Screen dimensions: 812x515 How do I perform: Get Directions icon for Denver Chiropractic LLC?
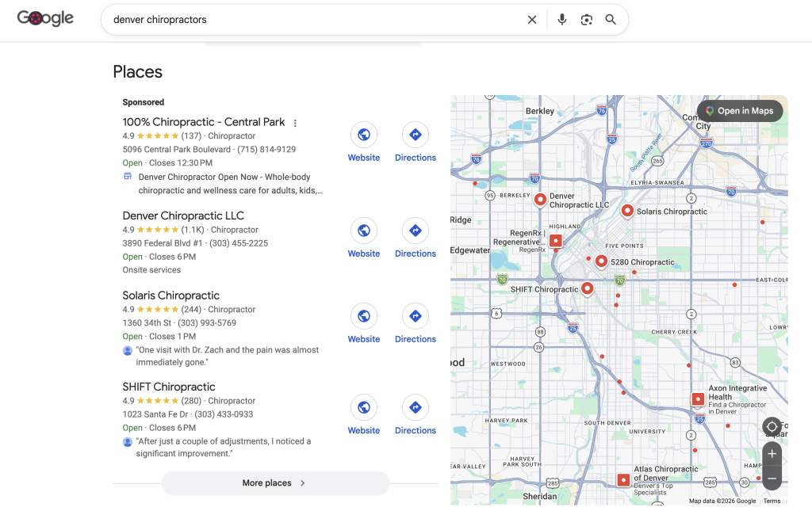point(416,231)
